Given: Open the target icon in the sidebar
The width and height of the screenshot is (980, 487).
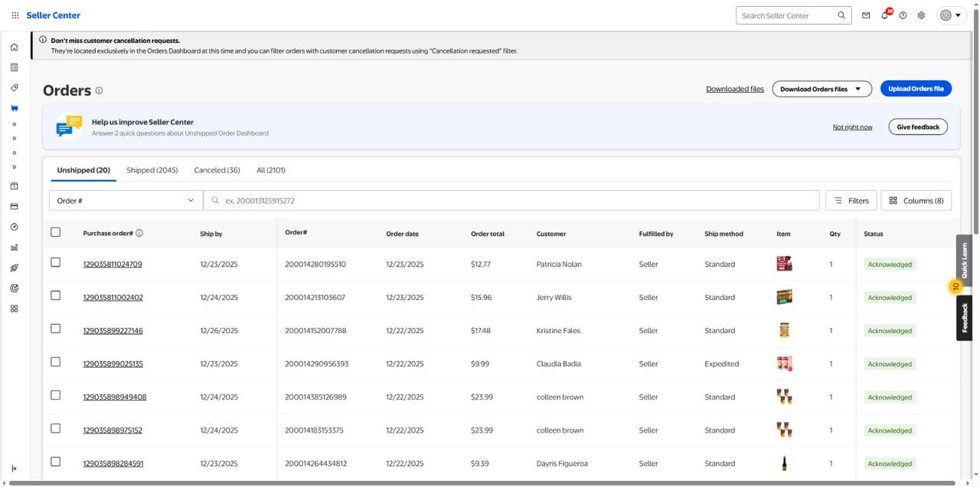Looking at the screenshot, I should (x=14, y=288).
